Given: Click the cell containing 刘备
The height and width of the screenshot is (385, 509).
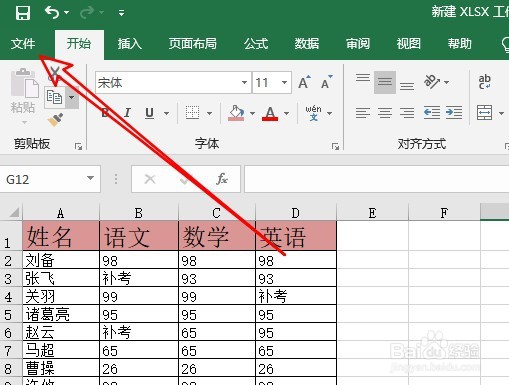Looking at the screenshot, I should [61, 260].
